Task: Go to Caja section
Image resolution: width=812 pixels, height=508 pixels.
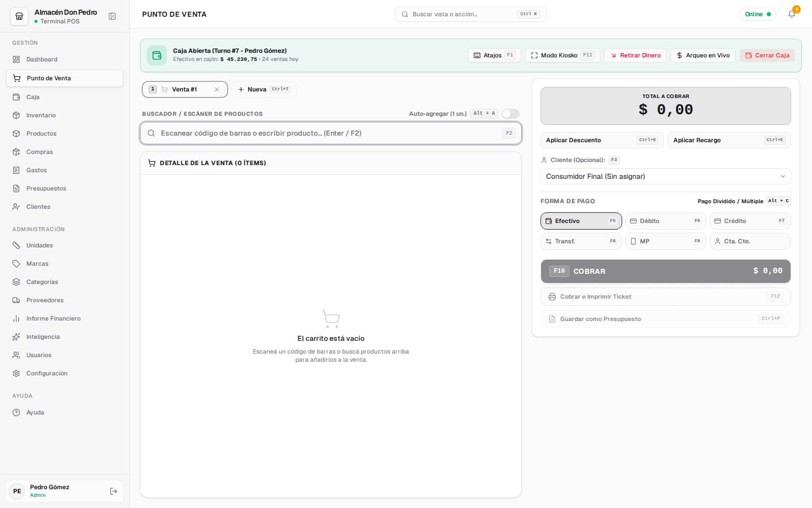Action: 64,97
